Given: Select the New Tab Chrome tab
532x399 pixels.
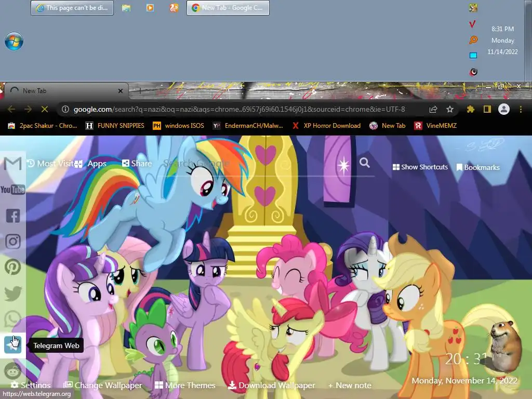Looking at the screenshot, I should [x=66, y=90].
